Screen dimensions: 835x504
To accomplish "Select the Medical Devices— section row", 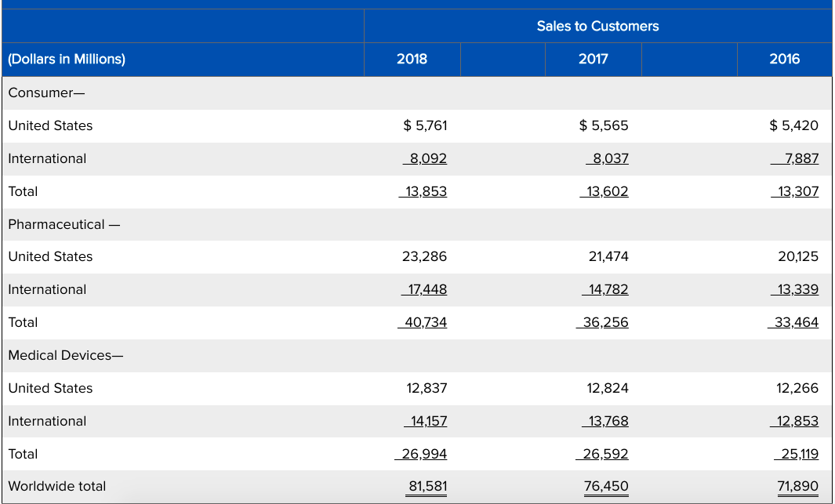I will coord(61,355).
